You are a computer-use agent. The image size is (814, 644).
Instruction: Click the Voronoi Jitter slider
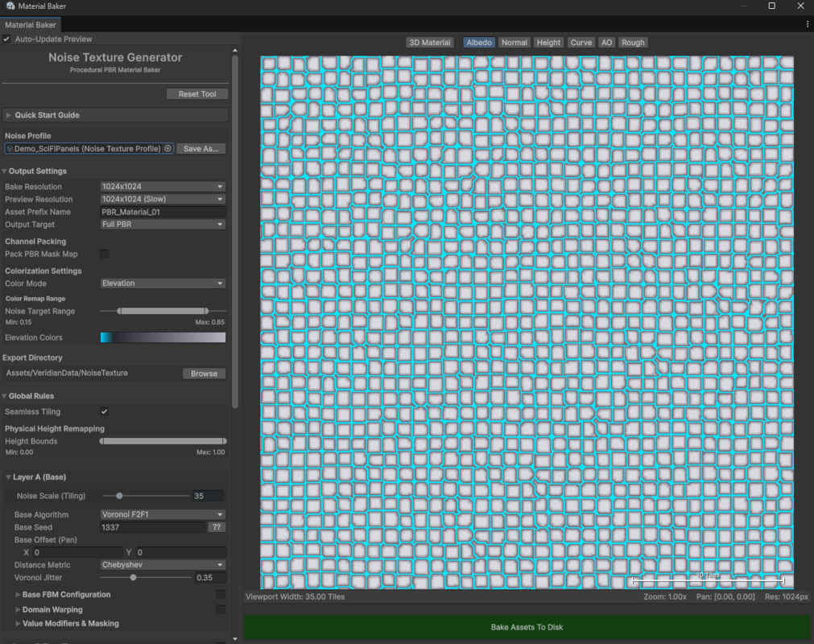[146, 577]
